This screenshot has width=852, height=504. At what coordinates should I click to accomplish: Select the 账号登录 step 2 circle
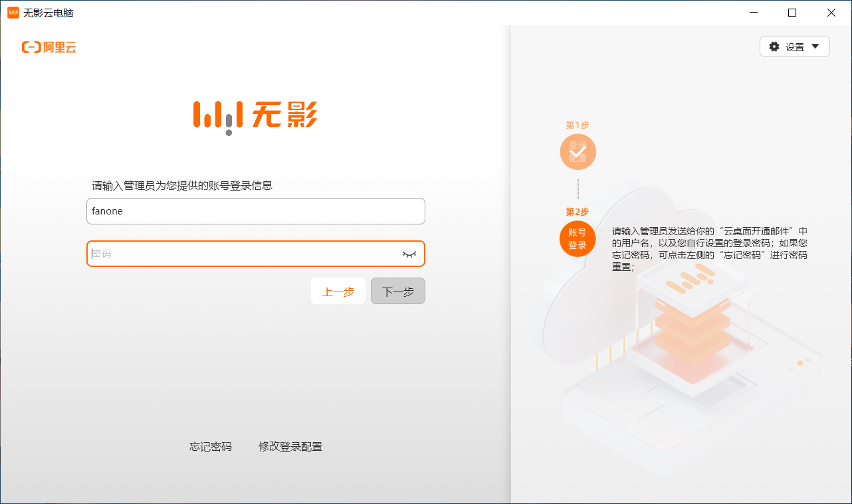[x=578, y=238]
